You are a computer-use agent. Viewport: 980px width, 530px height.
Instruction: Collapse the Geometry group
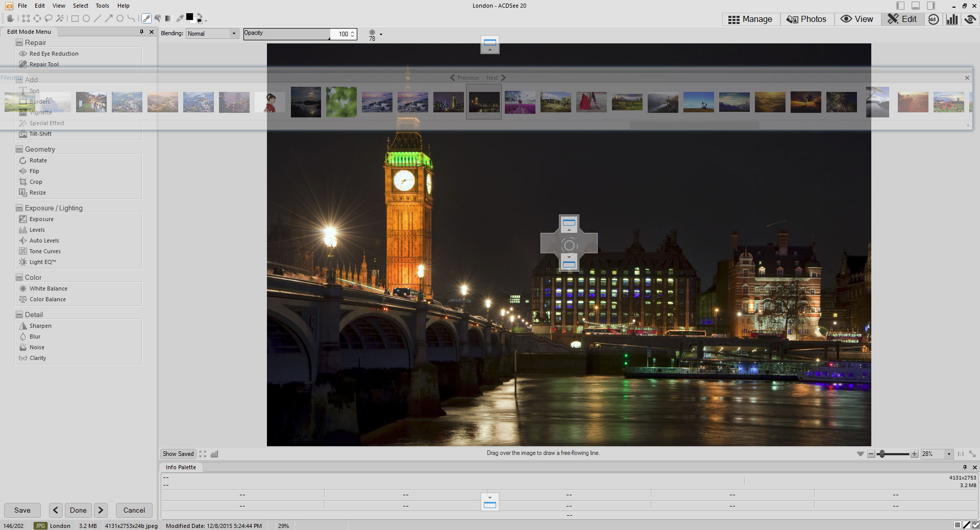[x=19, y=150]
